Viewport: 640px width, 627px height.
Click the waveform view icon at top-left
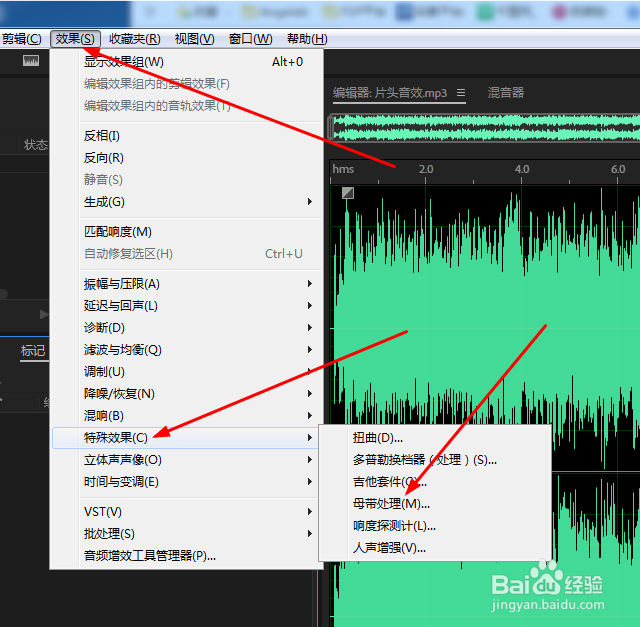pos(31,61)
